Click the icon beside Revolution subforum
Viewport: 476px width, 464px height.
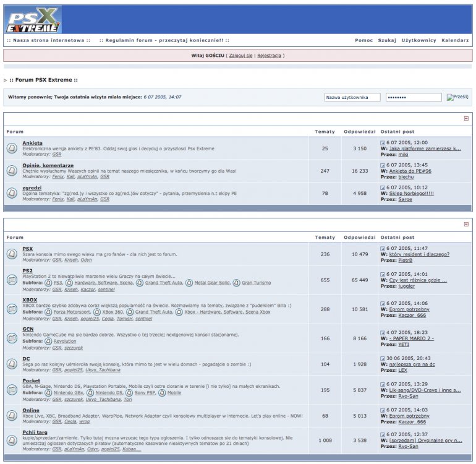tap(49, 341)
